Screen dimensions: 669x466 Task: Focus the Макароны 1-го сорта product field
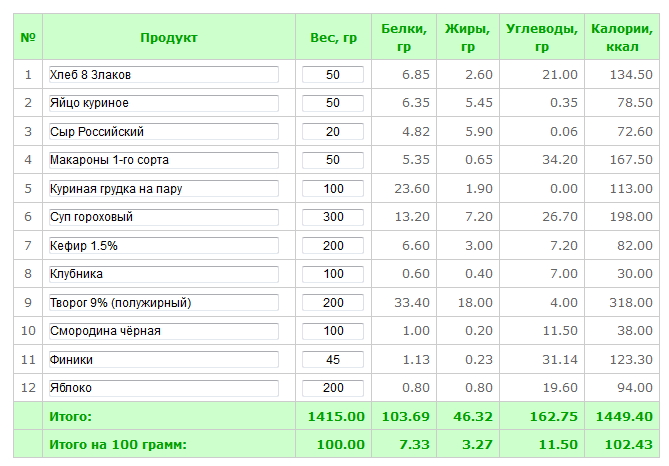(163, 160)
